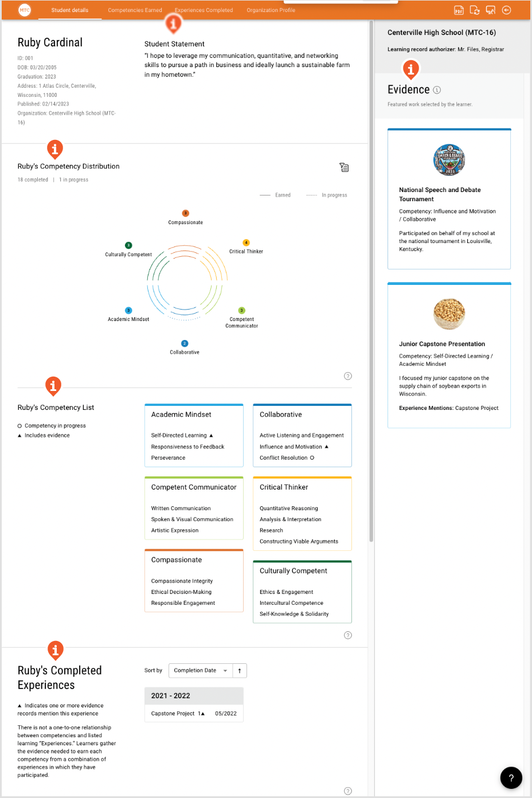Screen dimensions: 532x798
Task: Open the Completion Date sort dropdown
Action: pyautogui.click(x=201, y=671)
